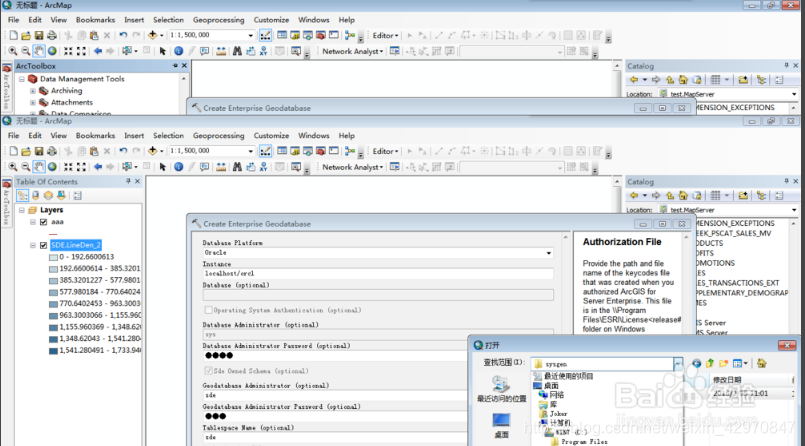Toggle visibility of SDE.LineDen_2 layer

tap(44, 245)
